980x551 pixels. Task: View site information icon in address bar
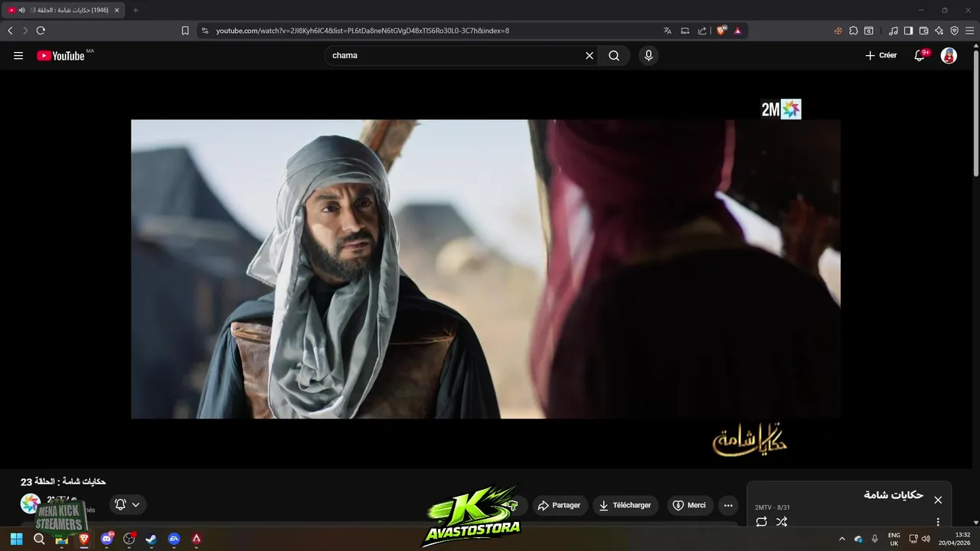(x=204, y=31)
